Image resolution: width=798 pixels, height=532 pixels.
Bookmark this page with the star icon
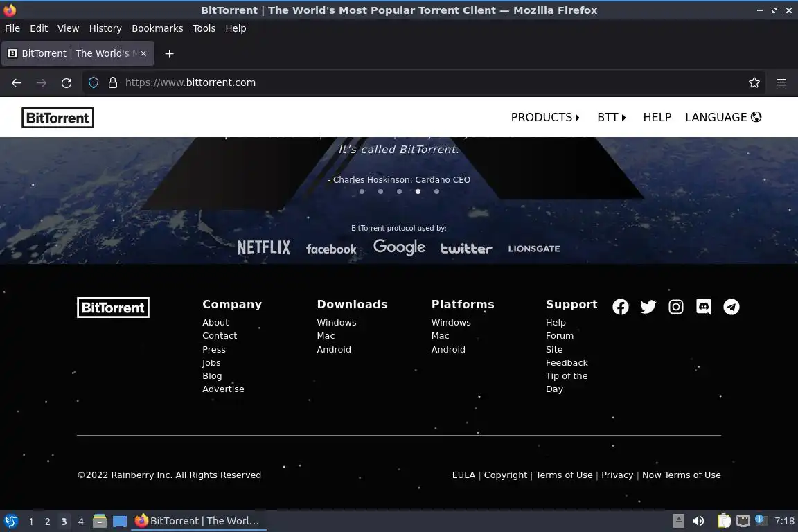(754, 82)
